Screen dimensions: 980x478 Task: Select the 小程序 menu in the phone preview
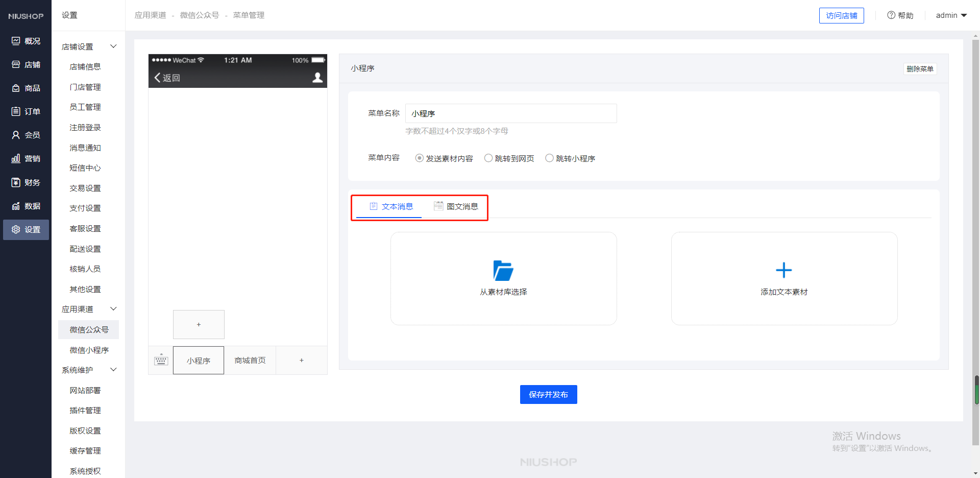point(199,361)
